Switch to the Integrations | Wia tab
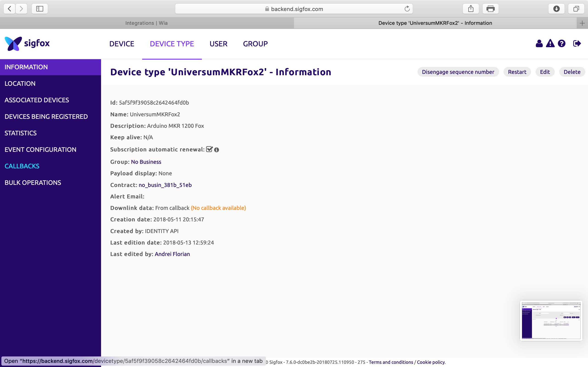Viewport: 588px width, 367px height. point(147,23)
